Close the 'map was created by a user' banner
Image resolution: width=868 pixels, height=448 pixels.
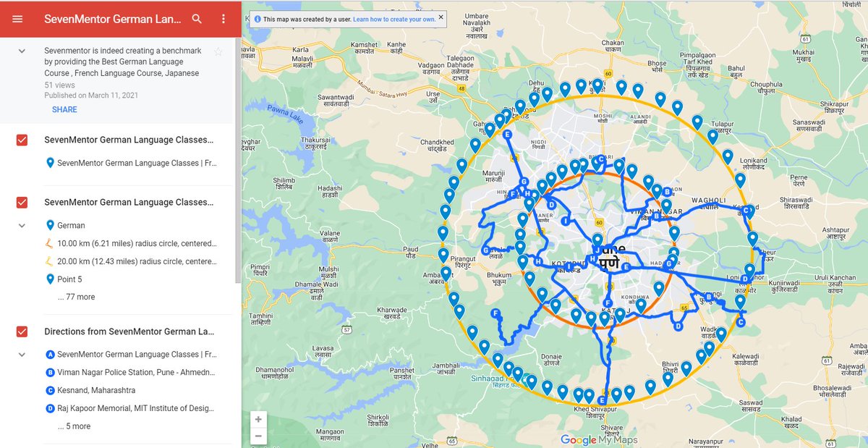tap(441, 17)
